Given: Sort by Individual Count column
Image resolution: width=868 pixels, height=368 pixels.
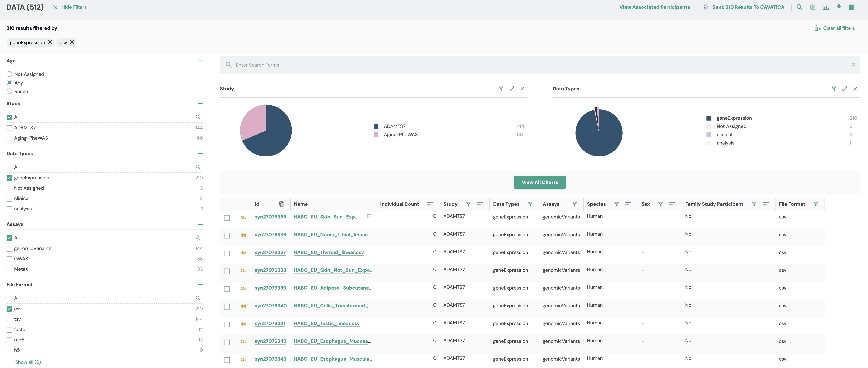Looking at the screenshot, I should (430, 204).
